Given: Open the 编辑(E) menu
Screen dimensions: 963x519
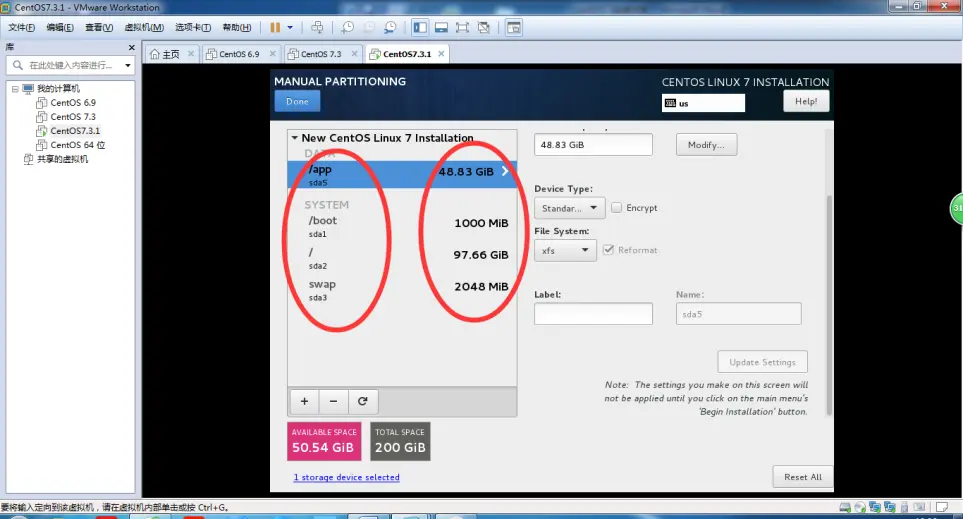Looking at the screenshot, I should [60, 28].
